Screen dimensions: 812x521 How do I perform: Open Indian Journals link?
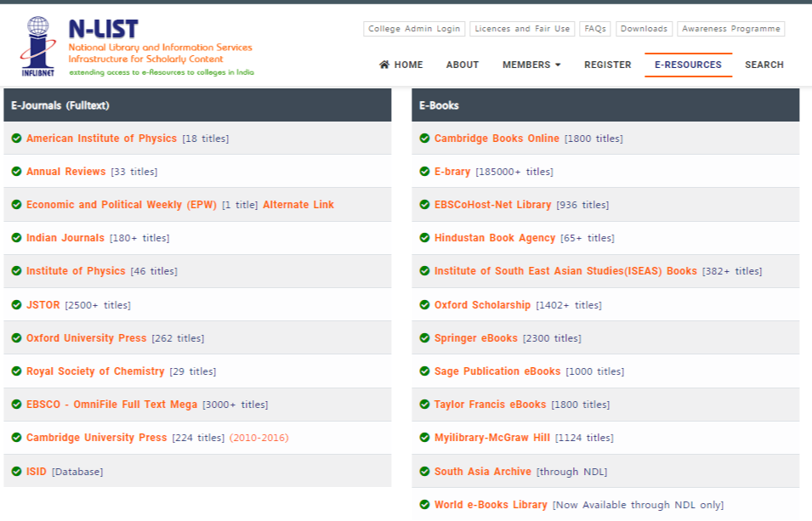pos(65,238)
